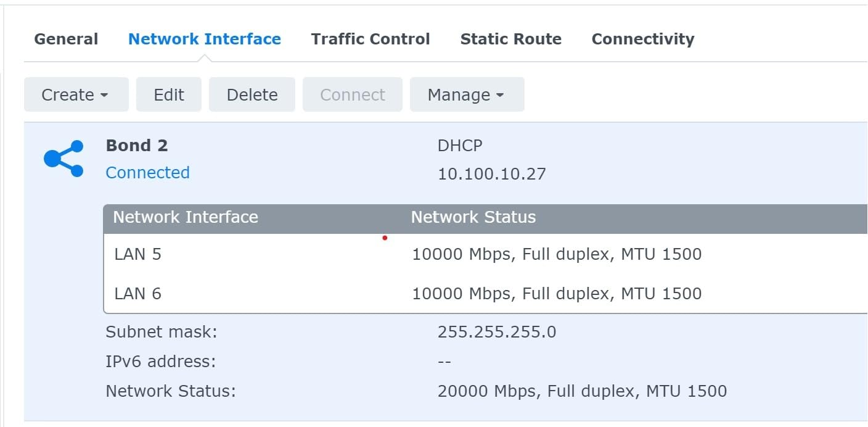Go to the Static Route tab
Screen dimensions: 868x427
click(510, 39)
